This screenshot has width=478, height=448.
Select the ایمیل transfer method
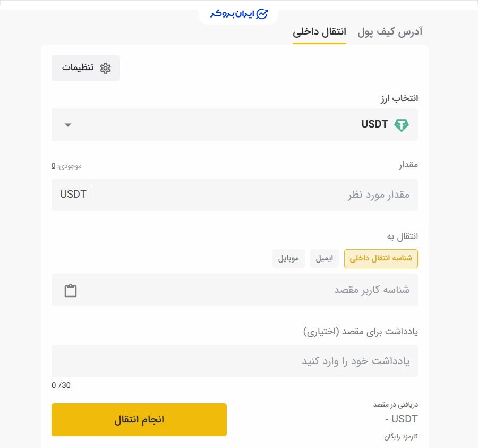point(325,258)
